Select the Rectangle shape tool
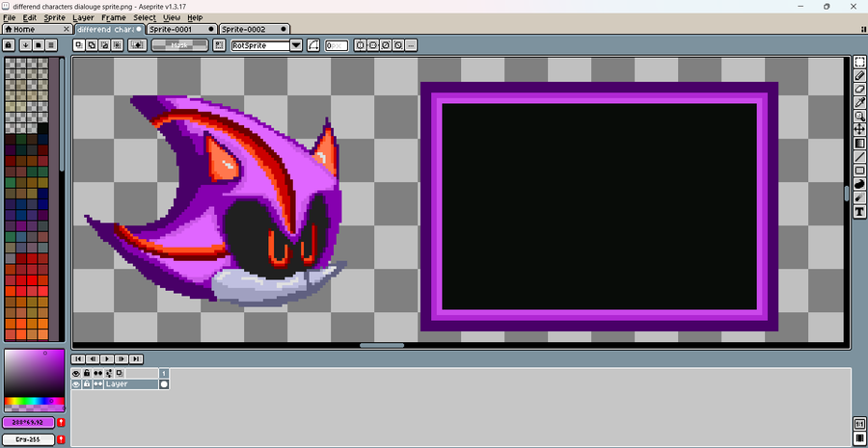Viewport: 868px width, 448px height. point(859,171)
